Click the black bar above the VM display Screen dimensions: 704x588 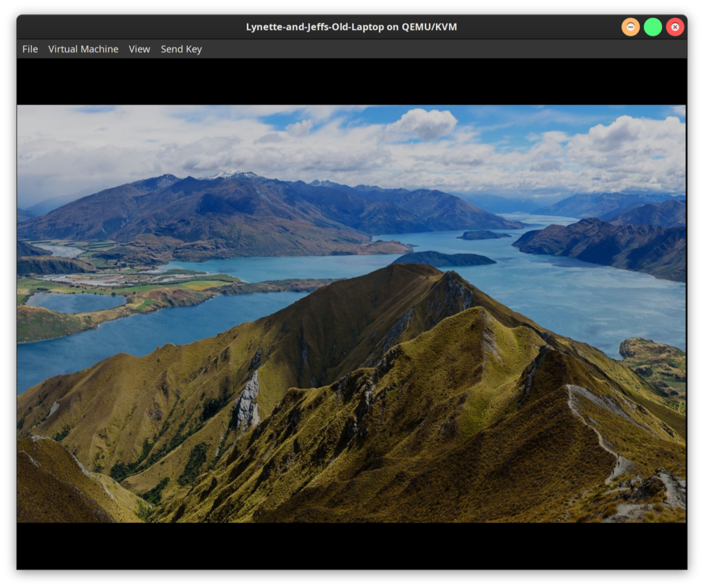click(x=351, y=81)
